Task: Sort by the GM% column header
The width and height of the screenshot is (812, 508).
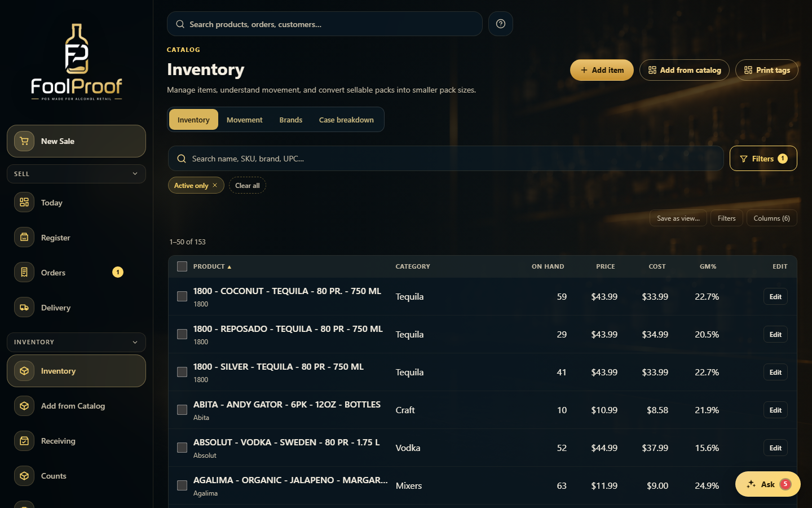Action: (x=708, y=266)
